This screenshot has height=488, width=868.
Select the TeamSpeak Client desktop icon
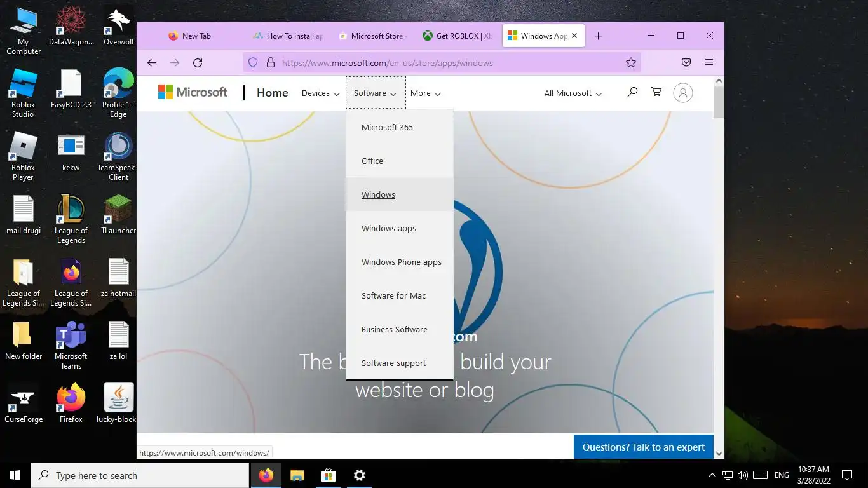118,156
